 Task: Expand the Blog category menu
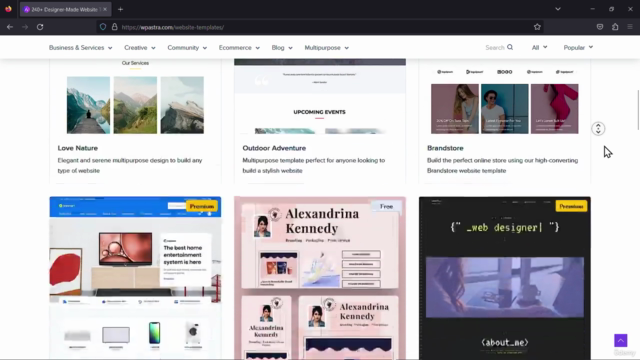click(282, 48)
